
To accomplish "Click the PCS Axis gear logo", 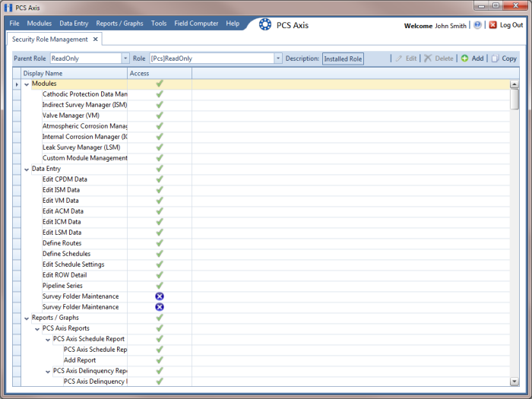I will point(265,24).
